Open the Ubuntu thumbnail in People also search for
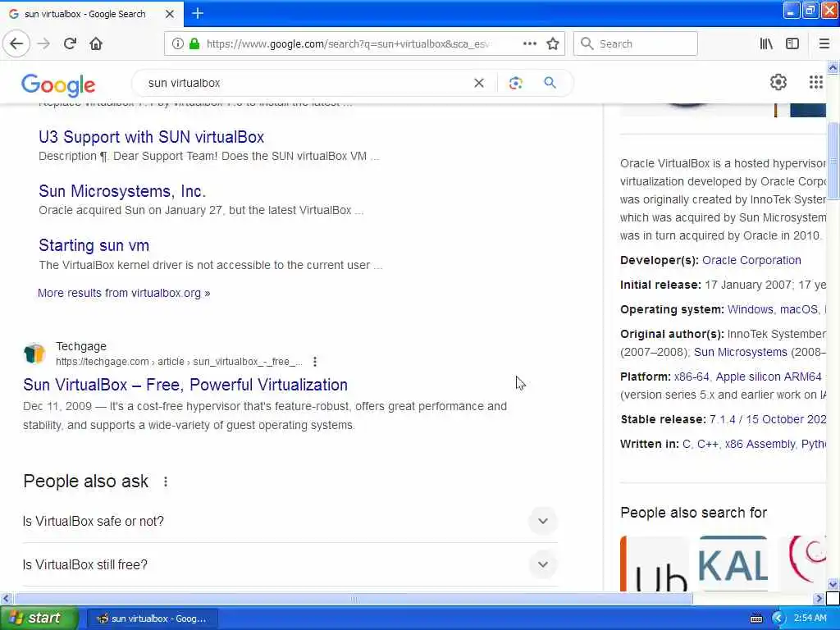 pyautogui.click(x=655, y=563)
